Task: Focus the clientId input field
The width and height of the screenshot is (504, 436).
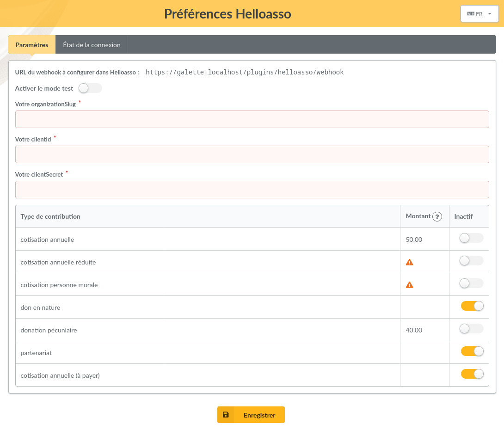Action: click(x=252, y=154)
